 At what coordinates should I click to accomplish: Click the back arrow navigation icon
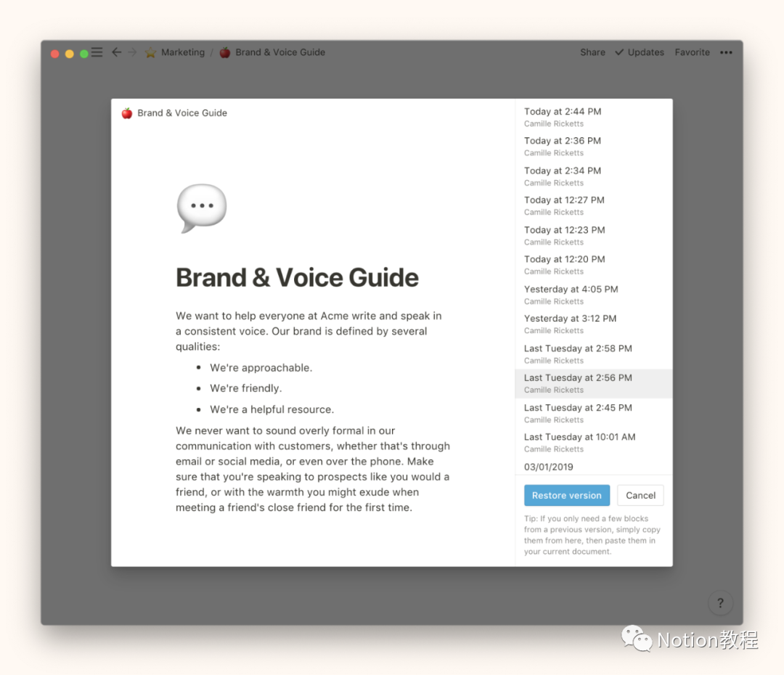pos(116,52)
